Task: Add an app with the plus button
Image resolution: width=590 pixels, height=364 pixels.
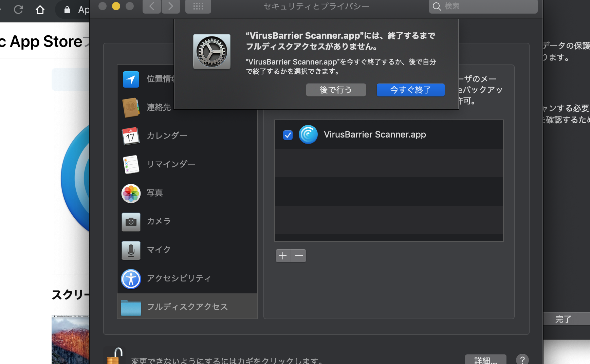Action: 283,256
